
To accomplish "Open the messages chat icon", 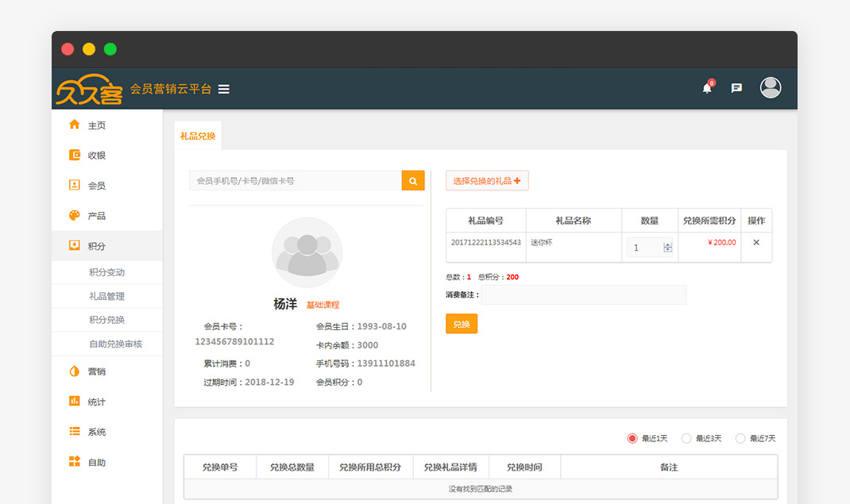I will (736, 88).
